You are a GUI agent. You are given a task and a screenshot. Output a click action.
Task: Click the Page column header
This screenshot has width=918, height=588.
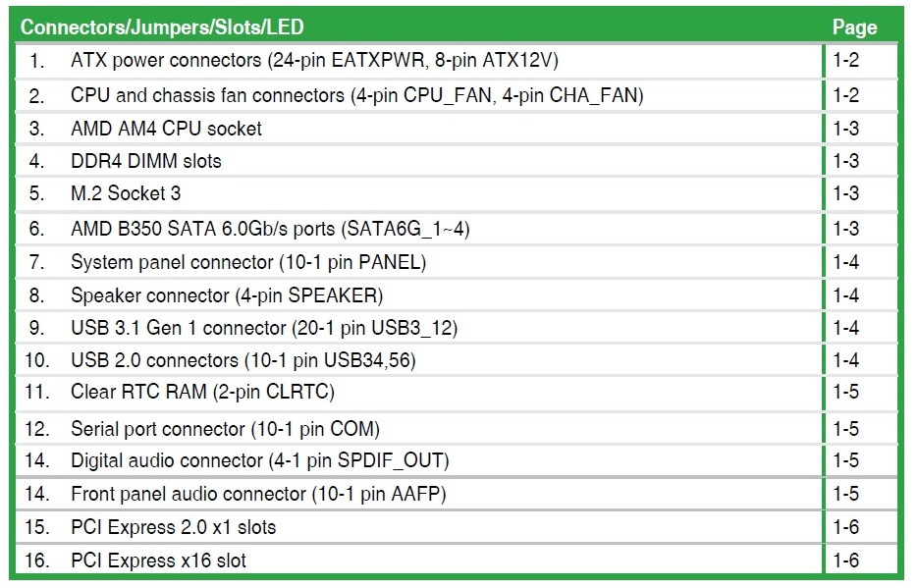click(854, 27)
